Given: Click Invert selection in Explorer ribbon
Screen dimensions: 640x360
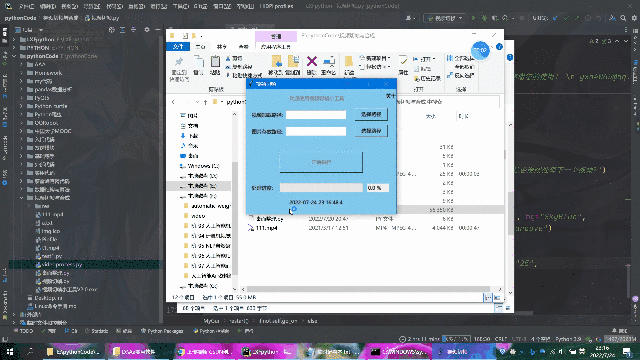Looking at the screenshot, I should pos(461,76).
